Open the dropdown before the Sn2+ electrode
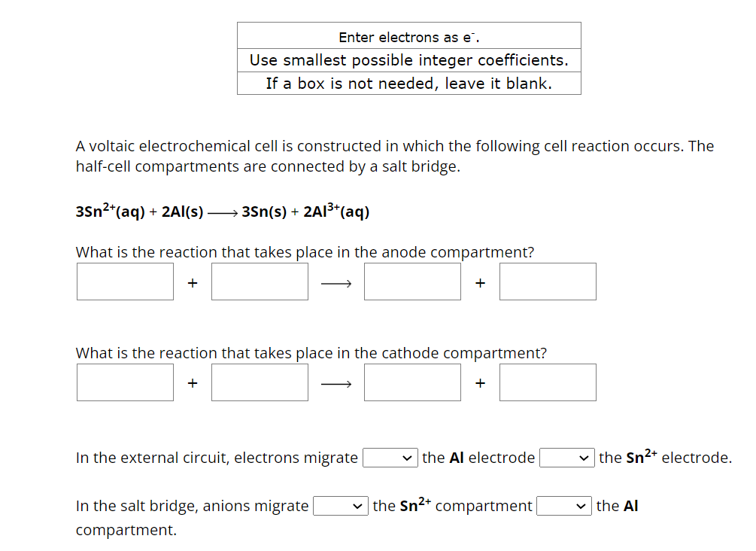Image resolution: width=756 pixels, height=551 pixels. click(567, 458)
